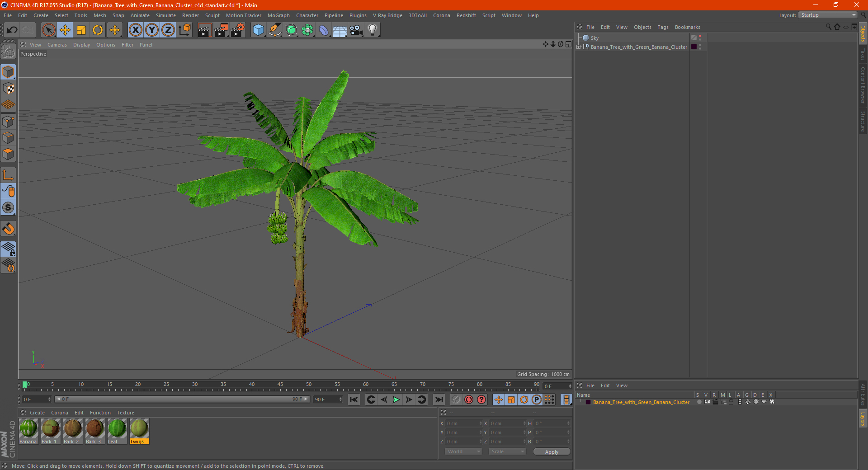Expand the Banana_Tree_with_Green_Banana_Cluster object tree
This screenshot has height=470, width=868.
click(x=579, y=47)
